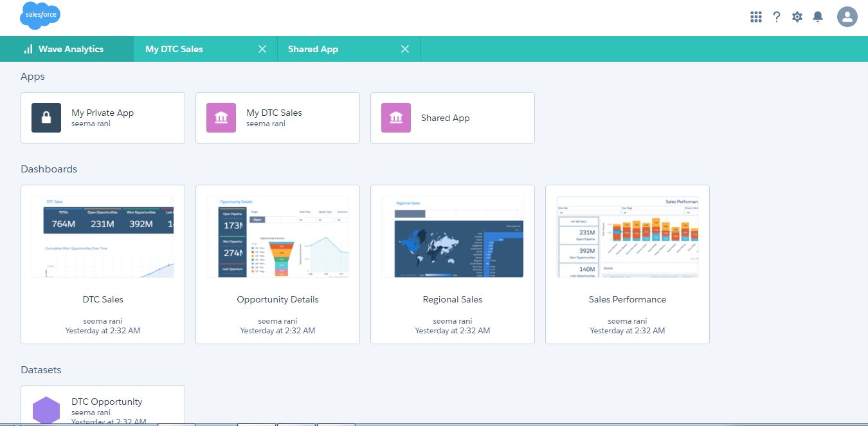Image resolution: width=868 pixels, height=426 pixels.
Task: Close the Shared App tab
Action: 405,49
